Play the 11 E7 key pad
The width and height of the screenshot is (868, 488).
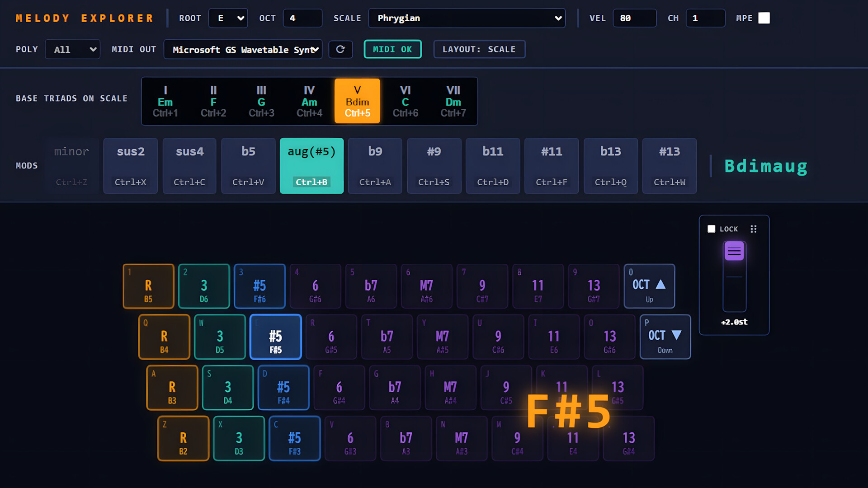click(538, 286)
